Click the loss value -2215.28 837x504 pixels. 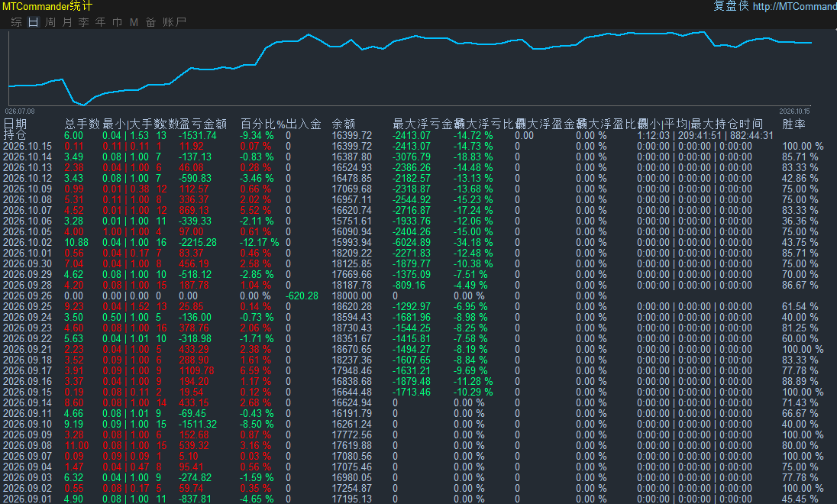pyautogui.click(x=198, y=242)
